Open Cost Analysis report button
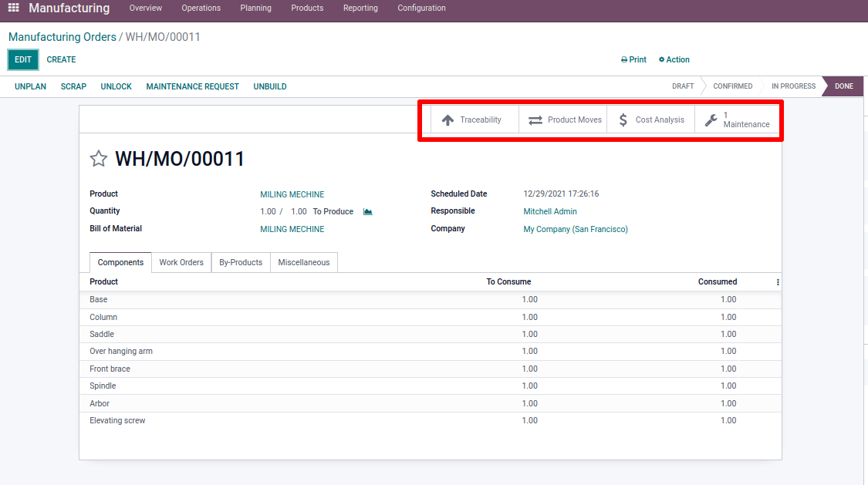Viewport: 868px width, 485px height. tap(651, 120)
